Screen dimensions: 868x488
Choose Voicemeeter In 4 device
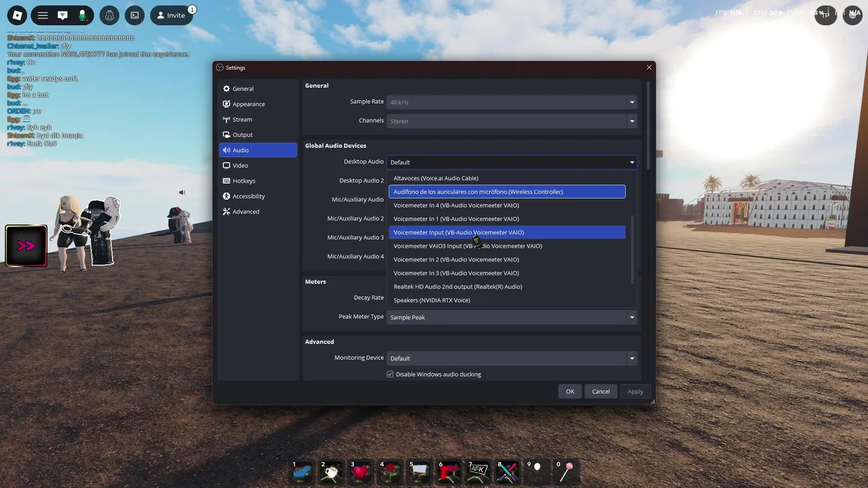click(507, 205)
